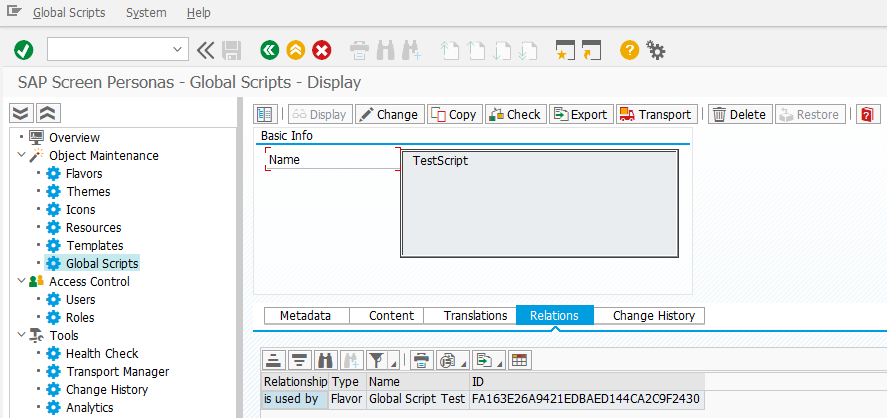Open Health Check in the tree
This screenshot has height=418, width=887.
point(102,354)
